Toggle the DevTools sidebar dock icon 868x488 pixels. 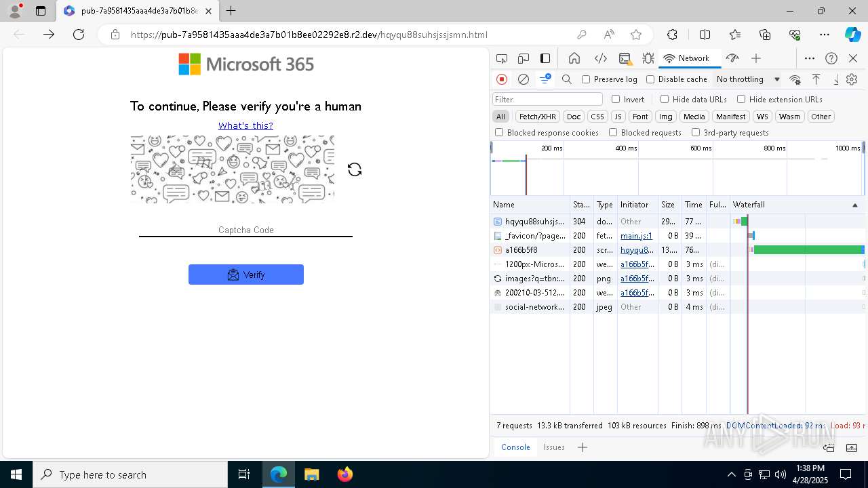point(545,58)
